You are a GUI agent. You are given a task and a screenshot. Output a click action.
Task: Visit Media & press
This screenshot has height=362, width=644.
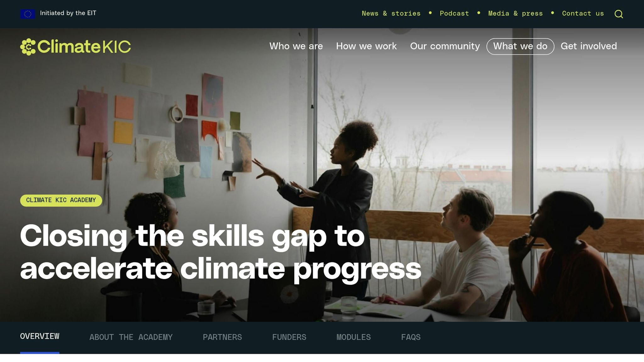515,13
